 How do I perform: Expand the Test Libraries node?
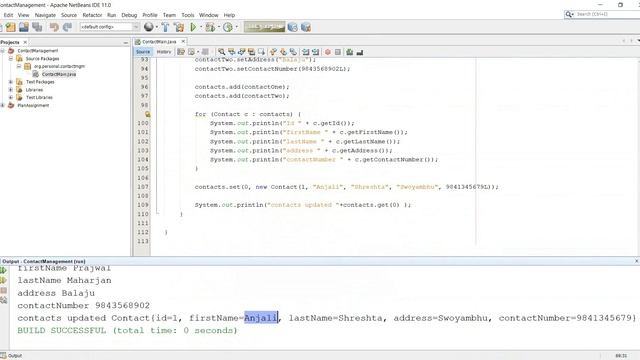11,97
